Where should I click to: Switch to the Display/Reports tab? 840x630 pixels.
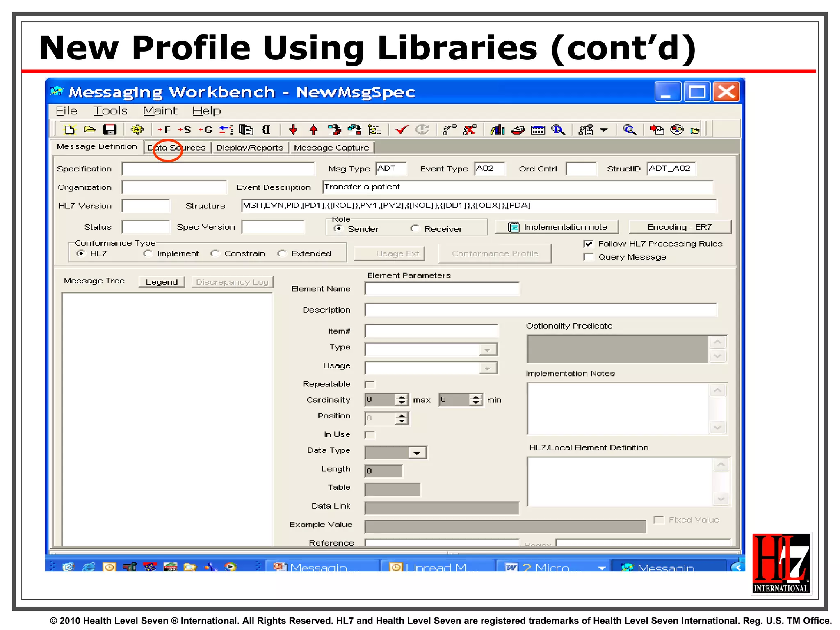250,148
